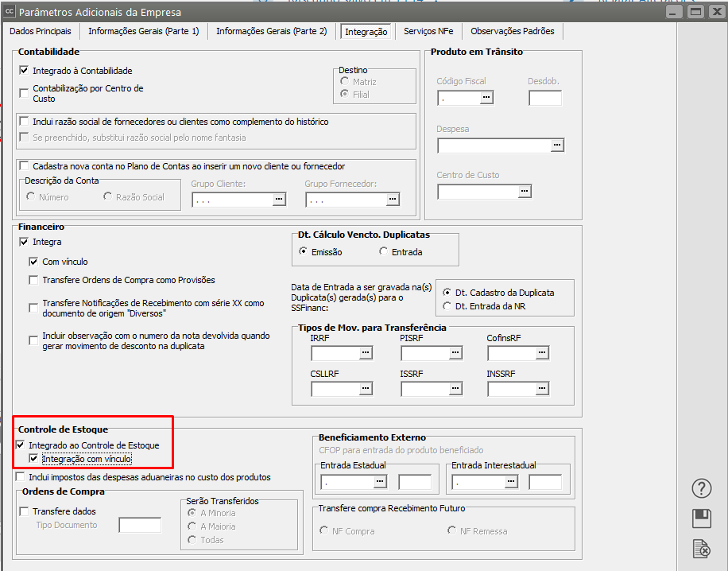Click the Desdob. input field
Image resolution: width=728 pixels, height=571 pixels.
(544, 98)
